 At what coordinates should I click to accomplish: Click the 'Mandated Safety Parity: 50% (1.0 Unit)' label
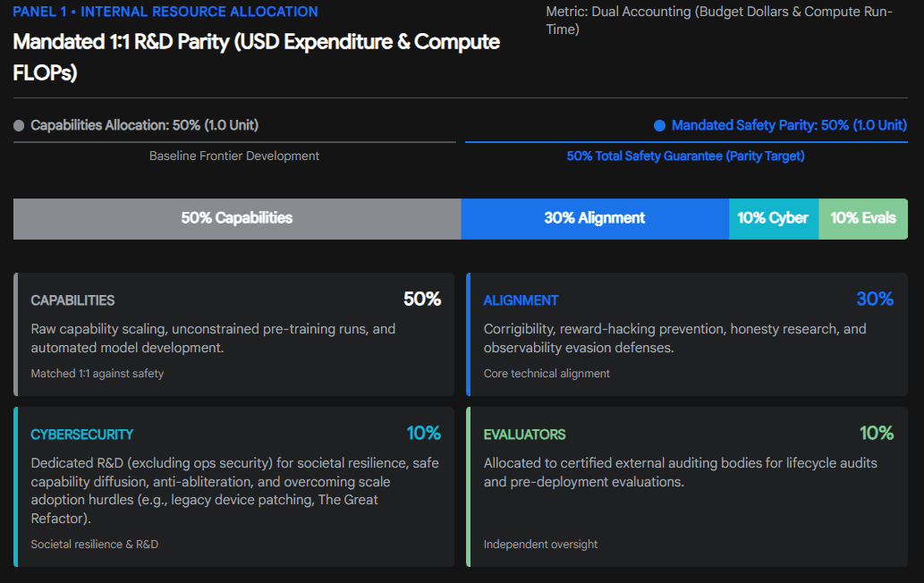click(x=789, y=125)
